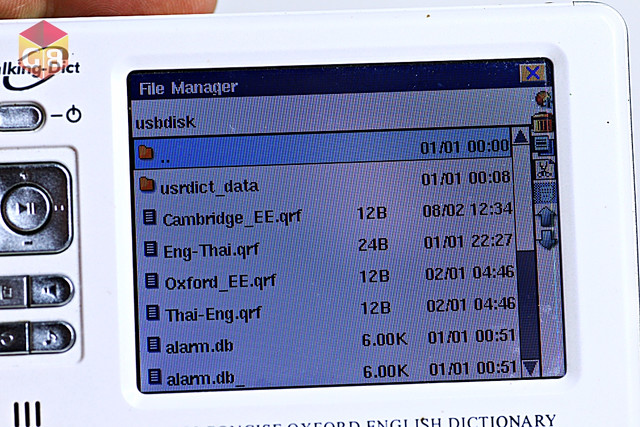
Task: Select the scissors cut icon
Action: pos(544,169)
